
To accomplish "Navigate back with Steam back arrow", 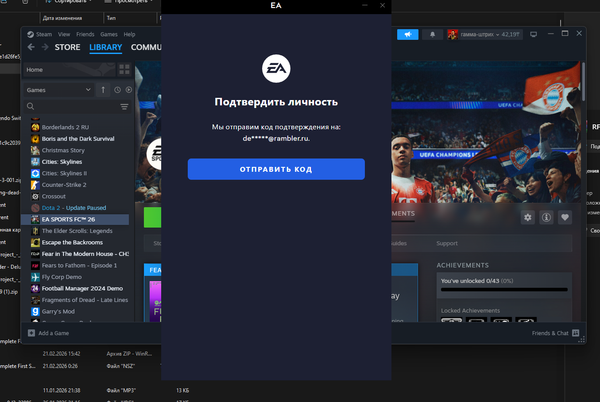I will click(31, 47).
